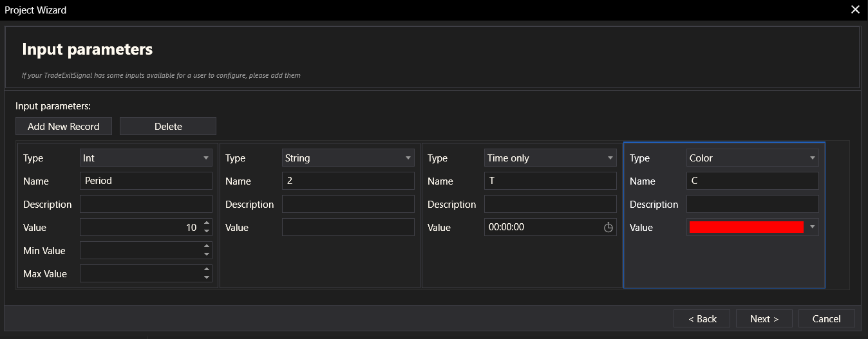Close the Project Wizard window

855,10
